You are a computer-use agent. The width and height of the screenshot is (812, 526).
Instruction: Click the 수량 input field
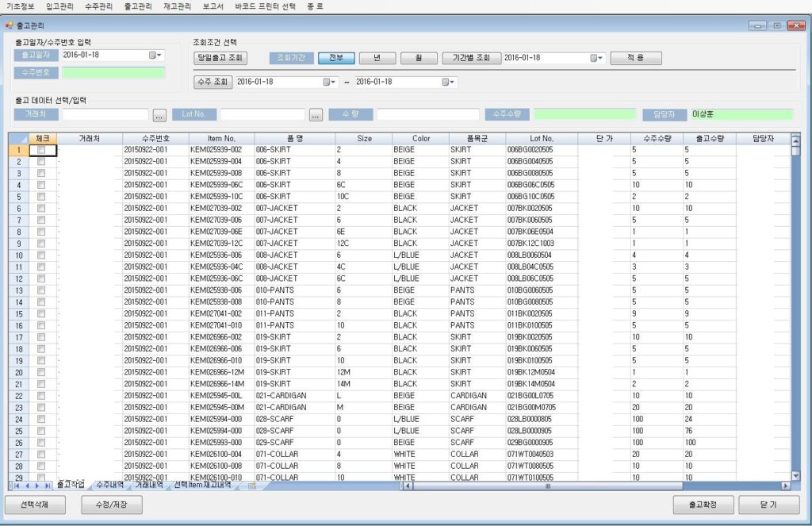(x=427, y=115)
